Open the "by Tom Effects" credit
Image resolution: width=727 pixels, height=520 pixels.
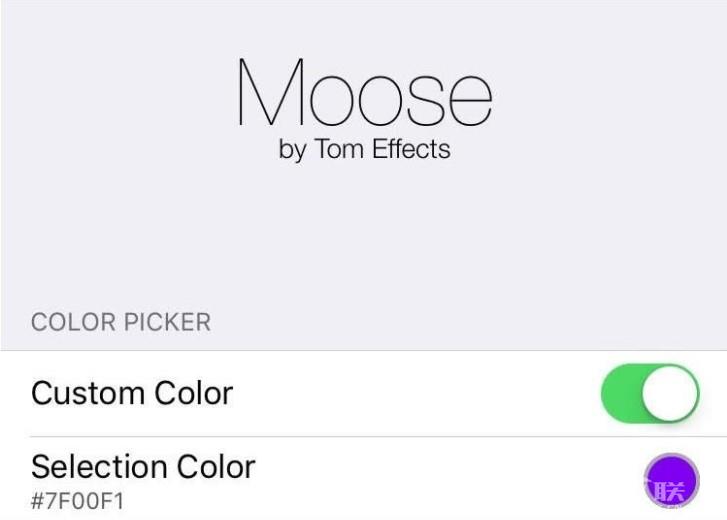[364, 150]
